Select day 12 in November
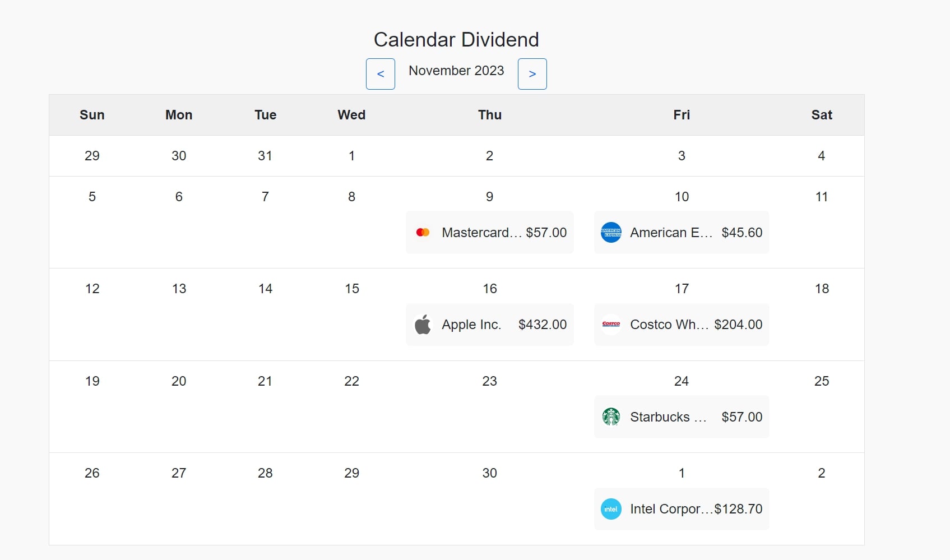This screenshot has width=950, height=560. point(92,289)
